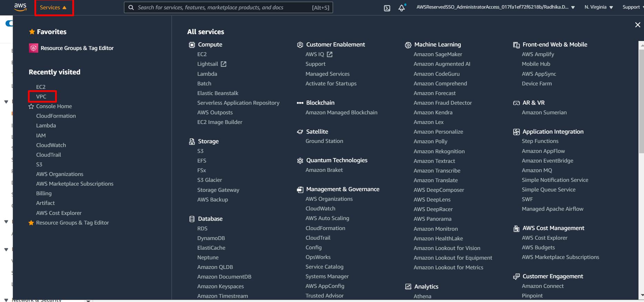The height and width of the screenshot is (302, 644).
Task: Open Athena under Analytics
Action: click(x=422, y=296)
